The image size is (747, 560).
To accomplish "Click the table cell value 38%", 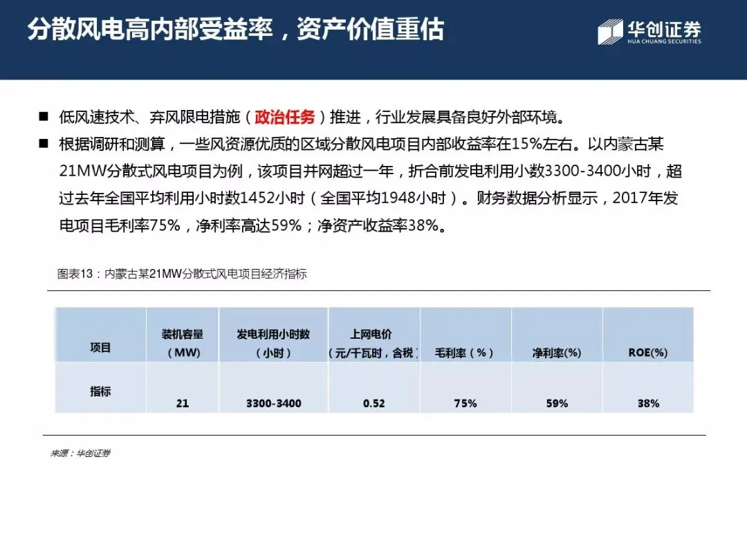I will coord(648,403).
